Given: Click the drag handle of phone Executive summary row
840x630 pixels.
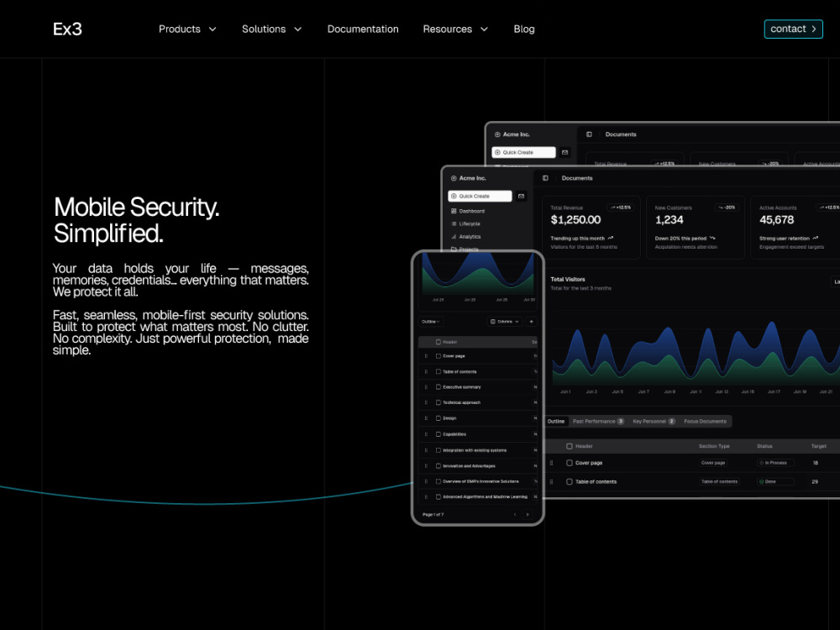Looking at the screenshot, I should [x=427, y=386].
